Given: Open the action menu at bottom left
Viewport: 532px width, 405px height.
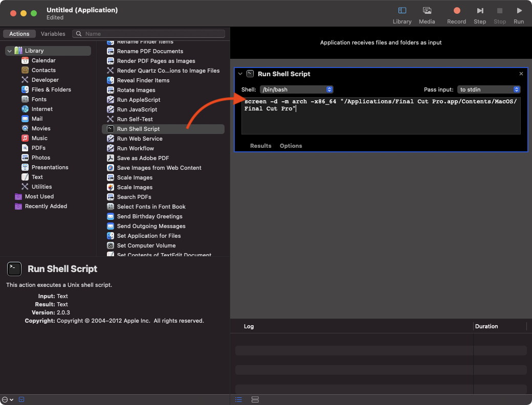Looking at the screenshot, I should [x=8, y=399].
